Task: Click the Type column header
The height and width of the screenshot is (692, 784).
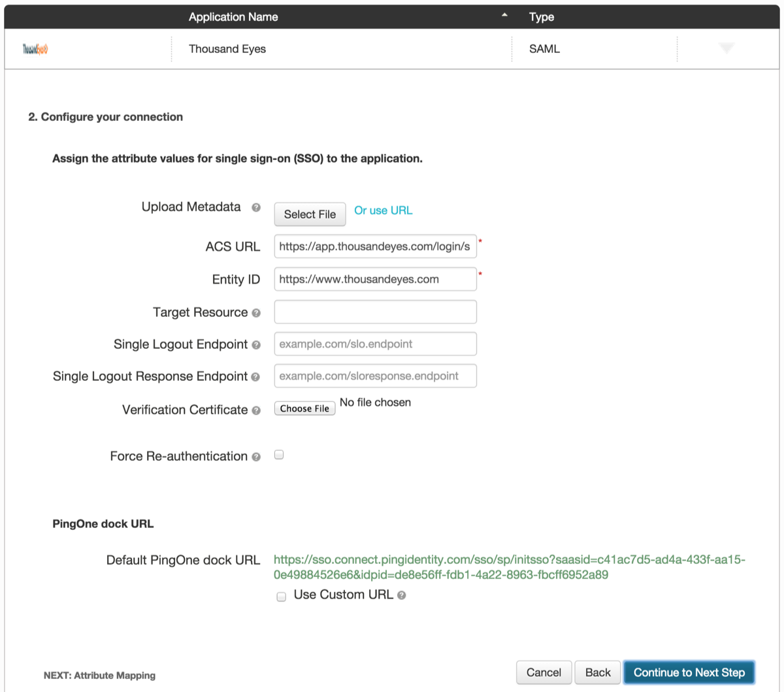Action: coord(542,17)
